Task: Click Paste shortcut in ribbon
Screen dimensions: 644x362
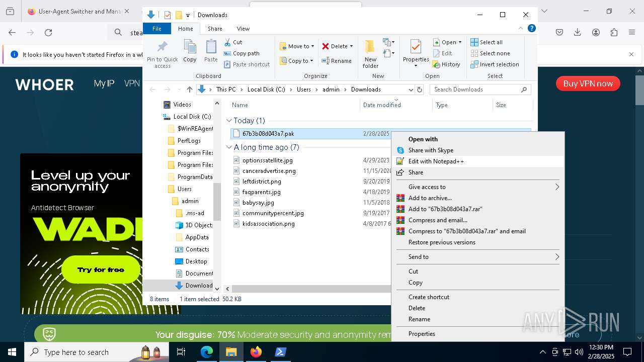Action: click(247, 64)
